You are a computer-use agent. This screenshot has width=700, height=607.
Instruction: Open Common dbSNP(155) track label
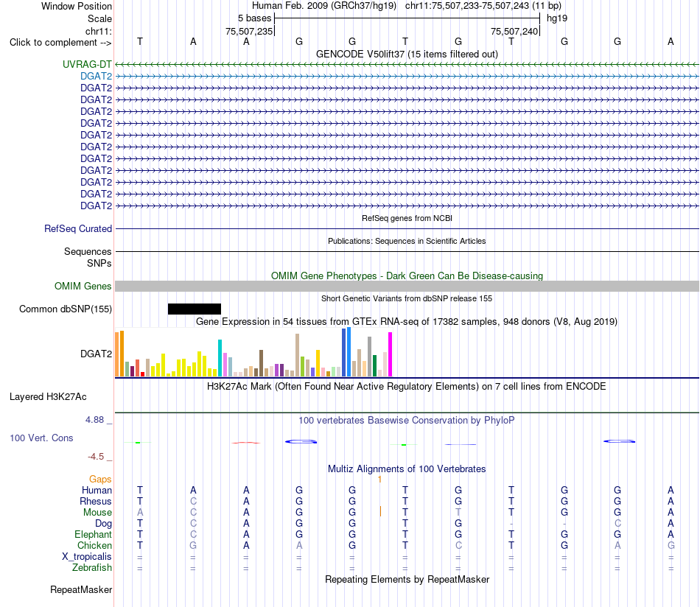pos(65,309)
